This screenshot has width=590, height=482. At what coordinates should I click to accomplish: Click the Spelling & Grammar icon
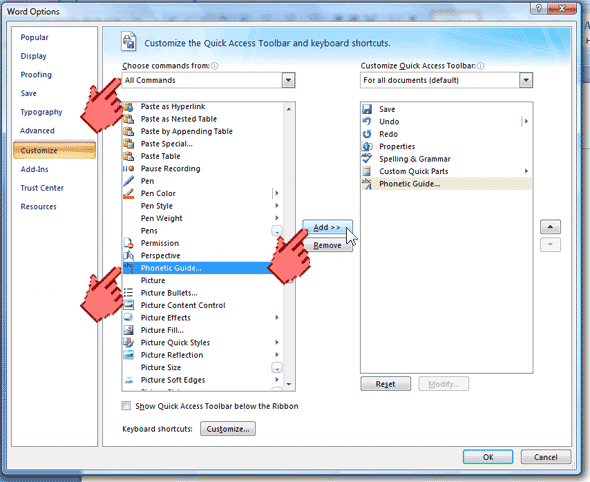coord(367,159)
